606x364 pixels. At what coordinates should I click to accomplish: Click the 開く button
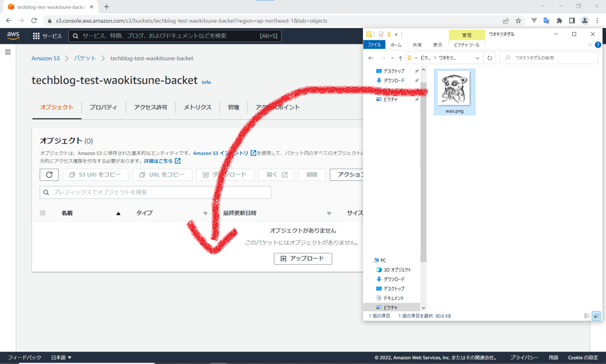pos(276,175)
